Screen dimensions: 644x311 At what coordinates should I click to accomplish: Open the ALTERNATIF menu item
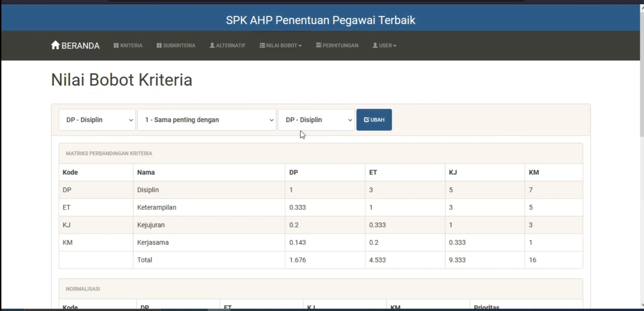pyautogui.click(x=228, y=45)
